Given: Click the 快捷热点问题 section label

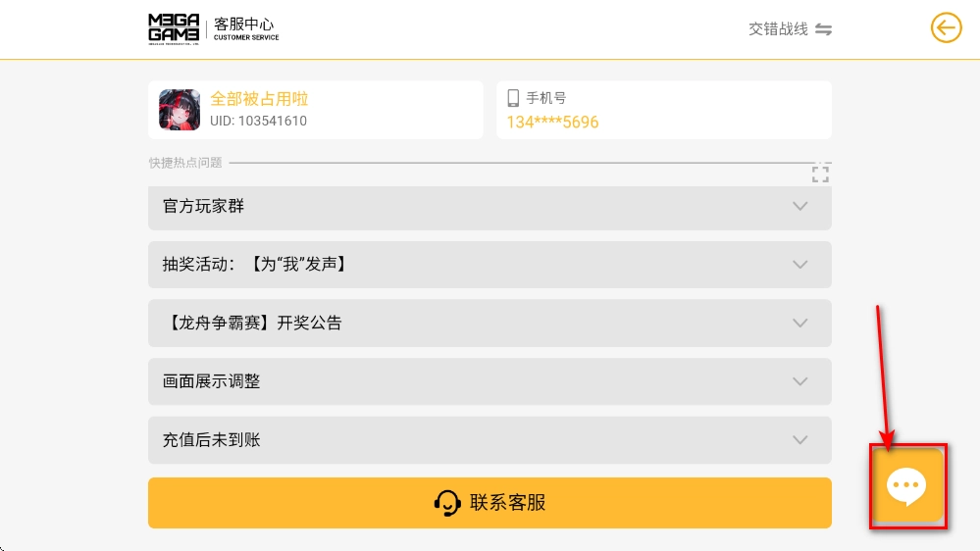Looking at the screenshot, I should (x=185, y=163).
